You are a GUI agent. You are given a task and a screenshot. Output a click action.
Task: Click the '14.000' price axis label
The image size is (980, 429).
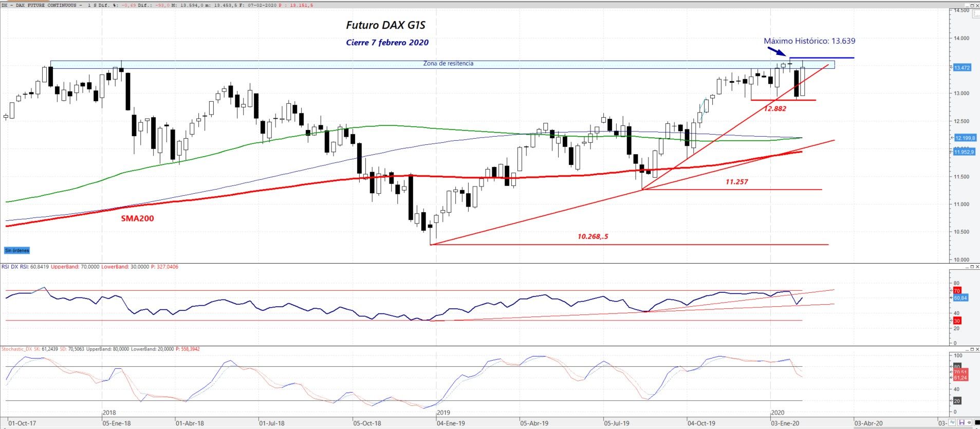point(961,39)
